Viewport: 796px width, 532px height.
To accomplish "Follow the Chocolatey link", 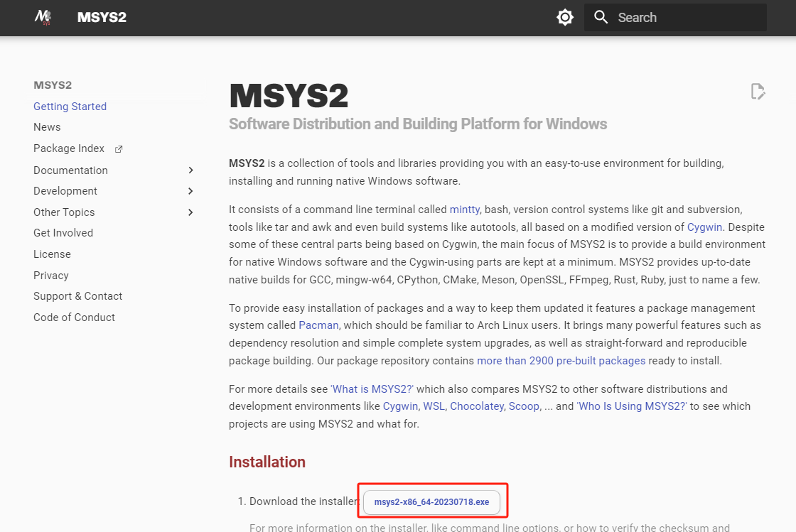I will 477,406.
